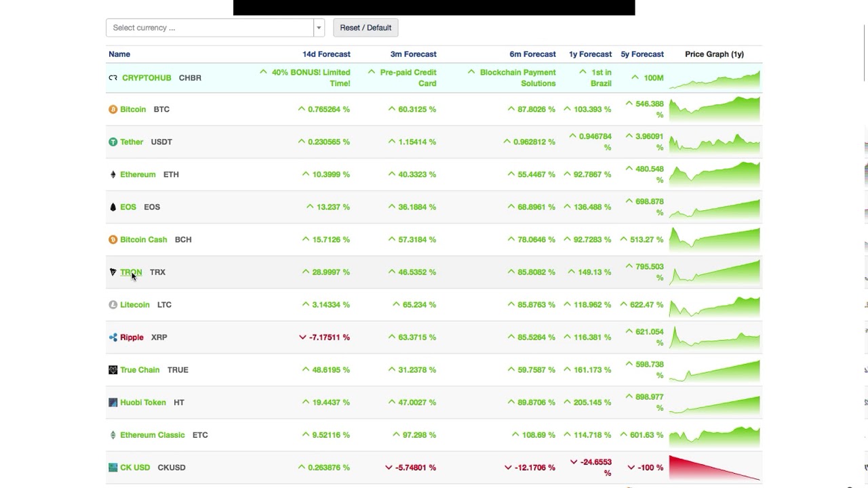868x488 pixels.
Task: Click the Reset / Default button
Action: click(x=366, y=28)
